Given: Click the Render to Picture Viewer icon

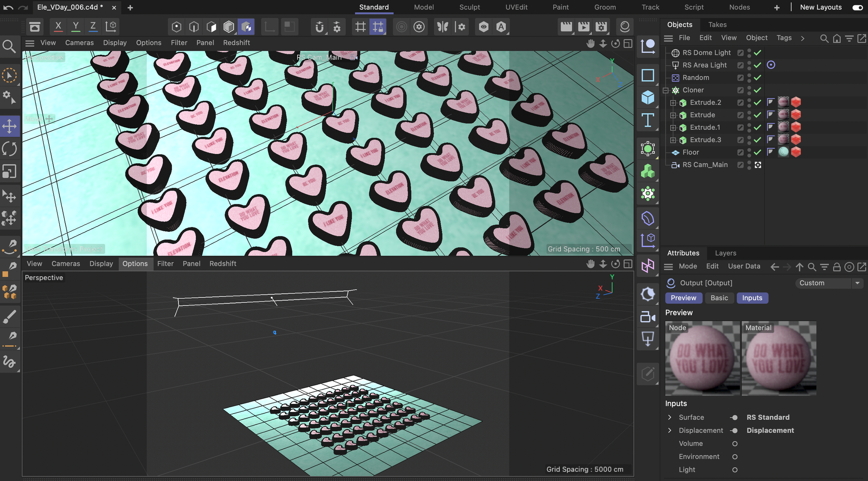Looking at the screenshot, I should [584, 27].
